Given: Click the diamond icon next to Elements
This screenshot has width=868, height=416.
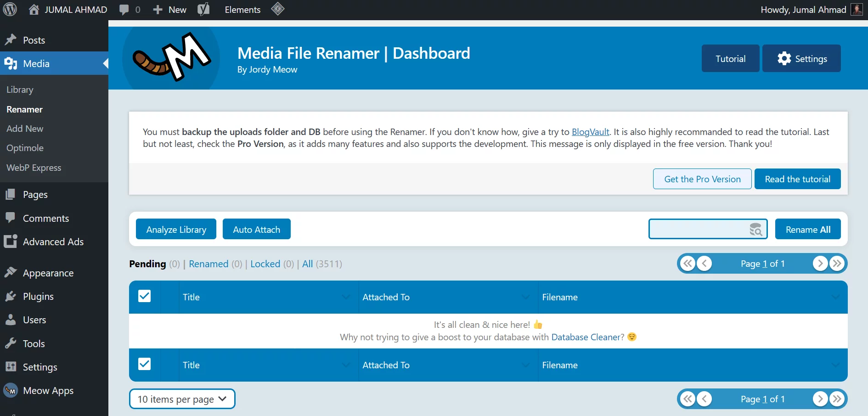Looking at the screenshot, I should pyautogui.click(x=278, y=9).
